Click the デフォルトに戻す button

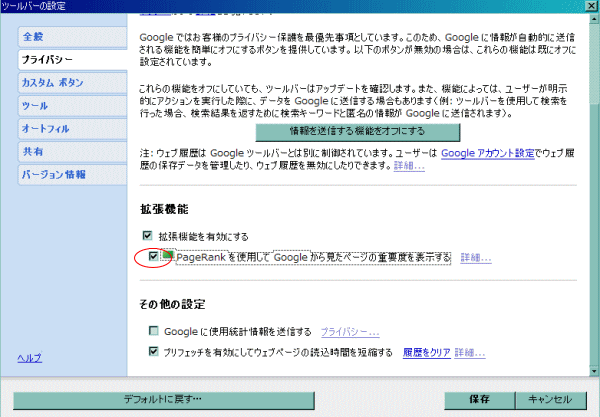(164, 400)
